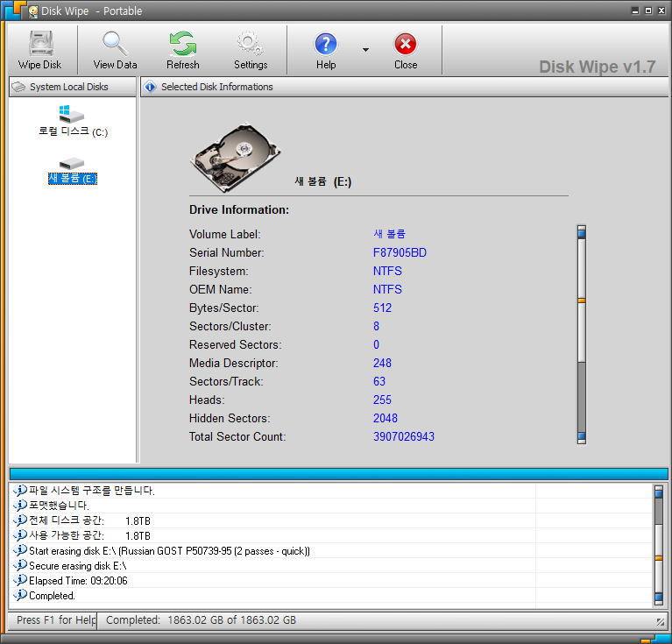The image size is (672, 644).
Task: Click the Selected Disk Informations header
Action: pyautogui.click(x=216, y=87)
